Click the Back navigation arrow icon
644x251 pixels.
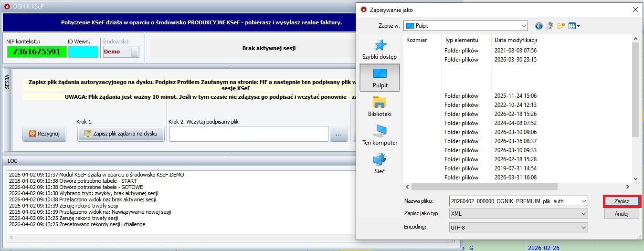[x=539, y=26]
